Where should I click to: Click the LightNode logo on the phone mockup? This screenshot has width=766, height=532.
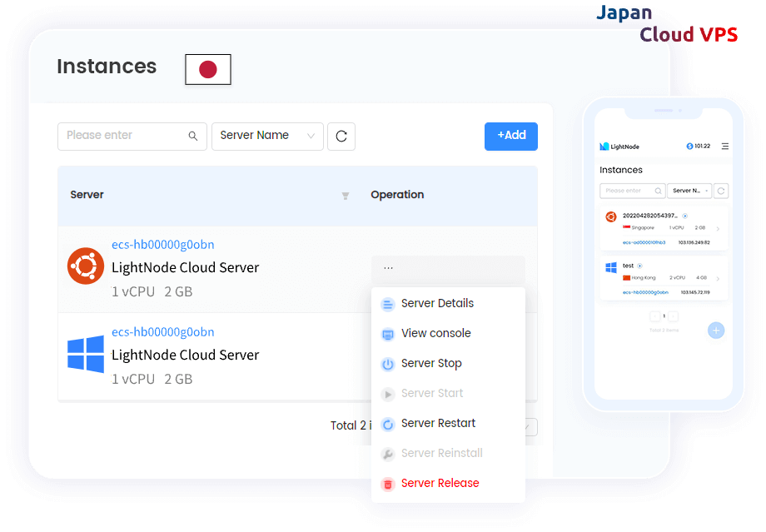click(x=604, y=147)
